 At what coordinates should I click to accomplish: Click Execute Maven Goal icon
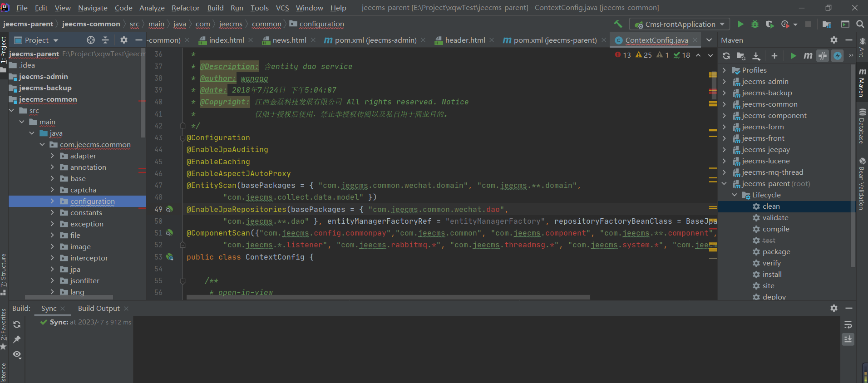(808, 56)
